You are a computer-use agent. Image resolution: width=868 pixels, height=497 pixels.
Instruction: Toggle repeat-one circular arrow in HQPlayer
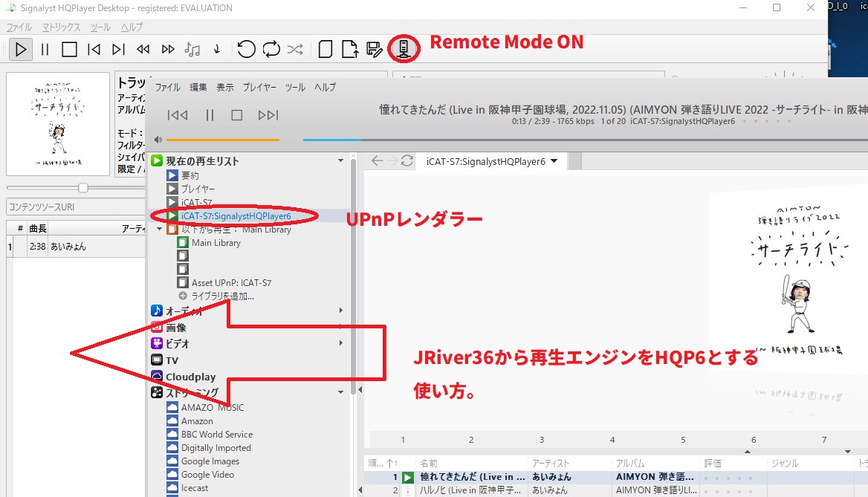point(246,49)
